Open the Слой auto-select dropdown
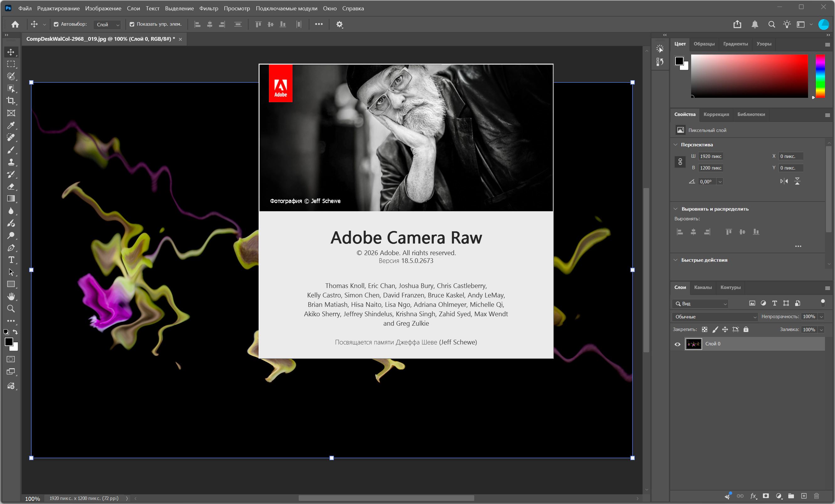This screenshot has width=835, height=504. tap(108, 24)
